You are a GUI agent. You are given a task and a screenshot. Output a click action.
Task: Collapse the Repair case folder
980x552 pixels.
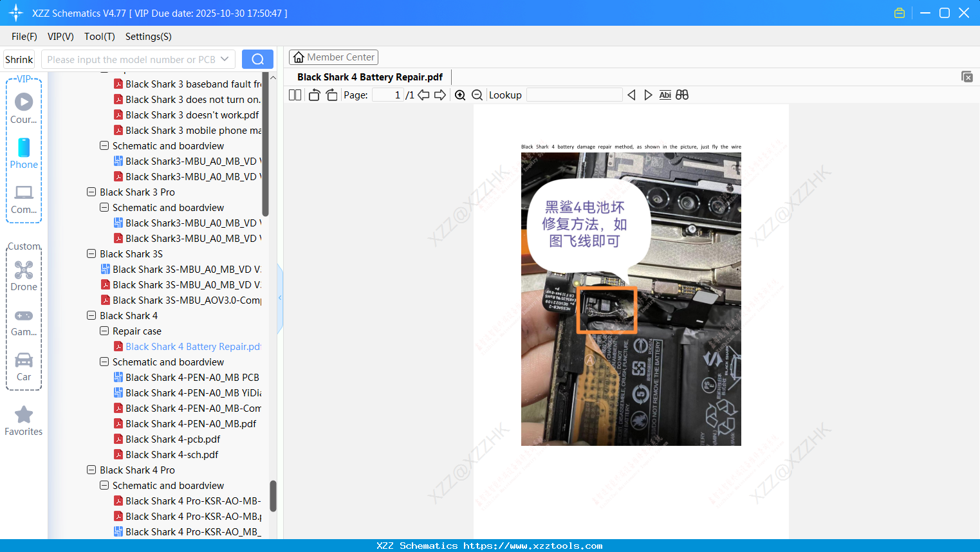(104, 331)
